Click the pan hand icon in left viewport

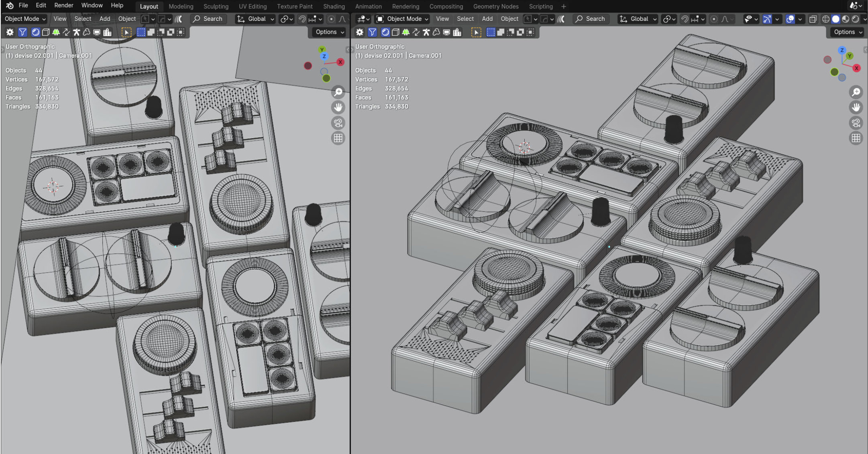click(x=338, y=107)
